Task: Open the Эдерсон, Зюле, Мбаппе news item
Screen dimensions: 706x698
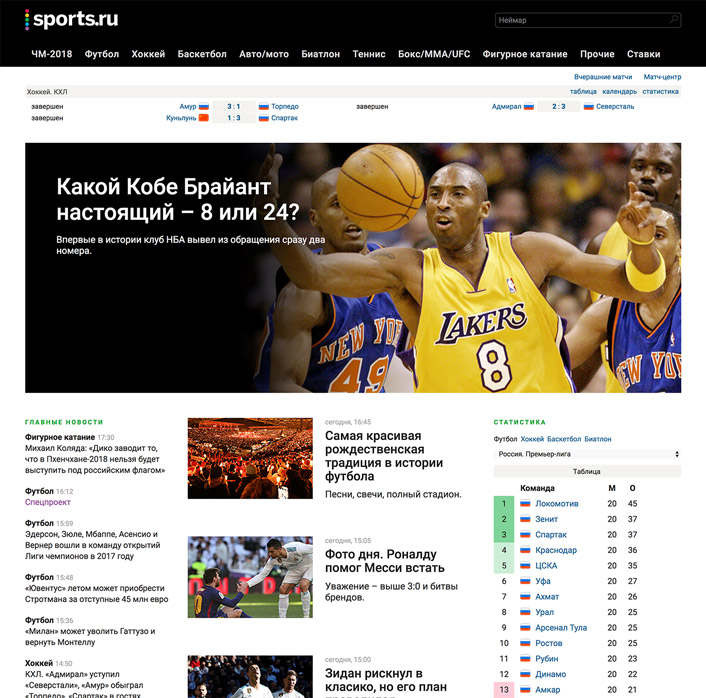Action: tap(92, 545)
